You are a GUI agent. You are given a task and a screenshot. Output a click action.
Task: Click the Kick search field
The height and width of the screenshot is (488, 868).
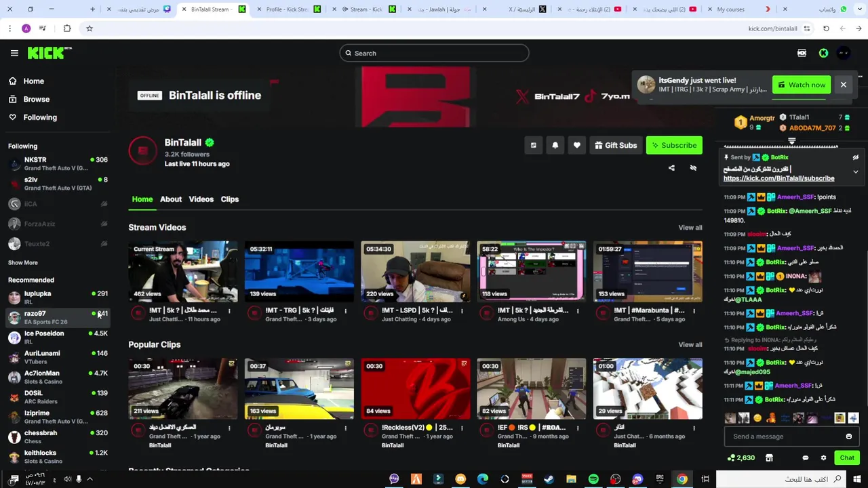click(434, 53)
